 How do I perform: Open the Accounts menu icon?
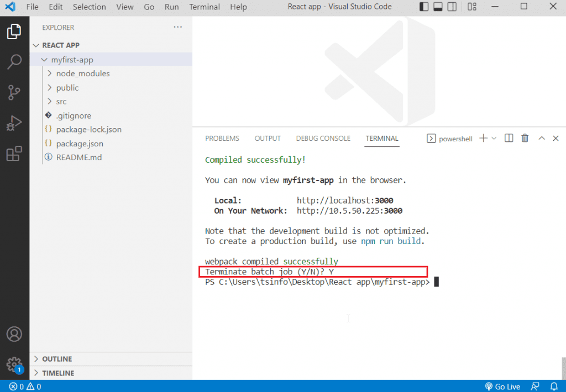click(14, 334)
